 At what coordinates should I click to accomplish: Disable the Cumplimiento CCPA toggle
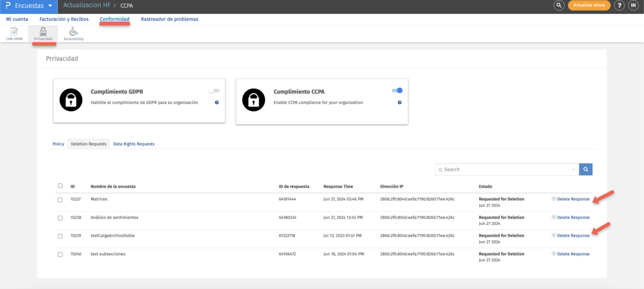[x=397, y=91]
